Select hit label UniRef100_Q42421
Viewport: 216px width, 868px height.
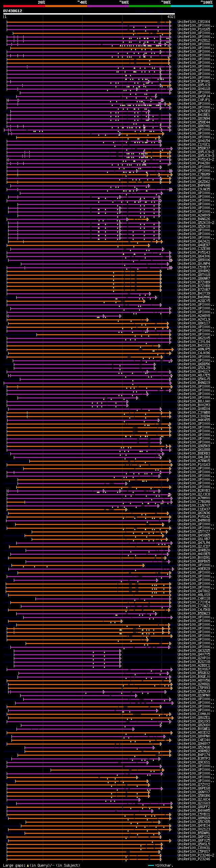click(194, 242)
